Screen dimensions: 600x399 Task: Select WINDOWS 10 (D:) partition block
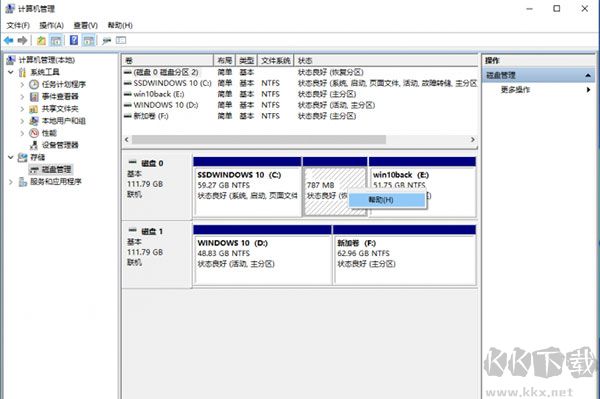point(262,255)
